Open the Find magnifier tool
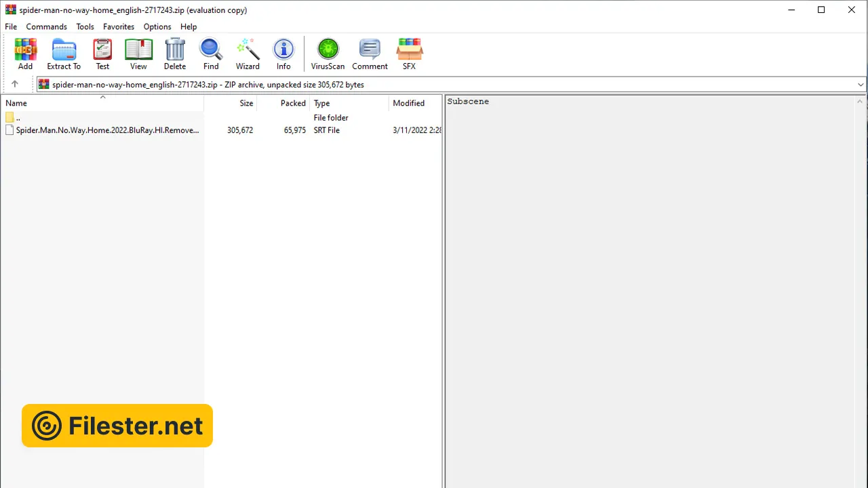Screen dimensions: 868x488 (x=211, y=54)
